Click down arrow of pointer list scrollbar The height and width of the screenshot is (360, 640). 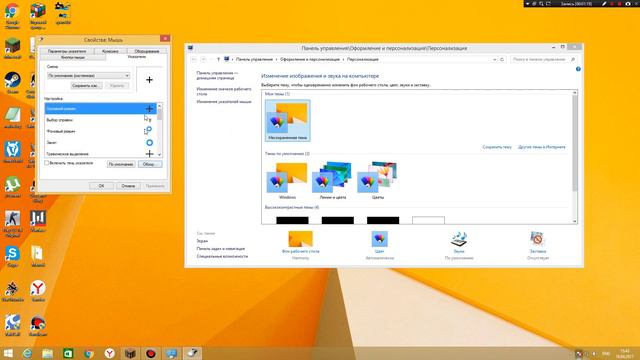coord(160,154)
